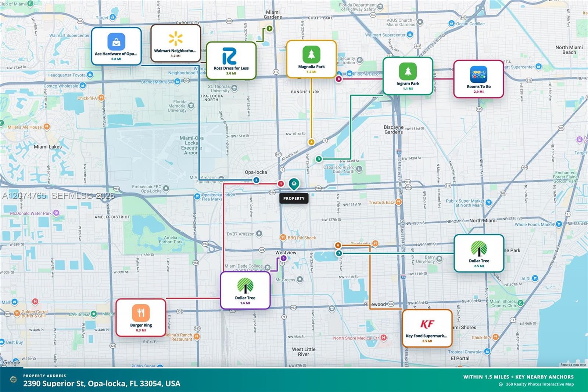The width and height of the screenshot is (588, 392).
Task: Click the black PROPERTY label
Action: pyautogui.click(x=294, y=198)
